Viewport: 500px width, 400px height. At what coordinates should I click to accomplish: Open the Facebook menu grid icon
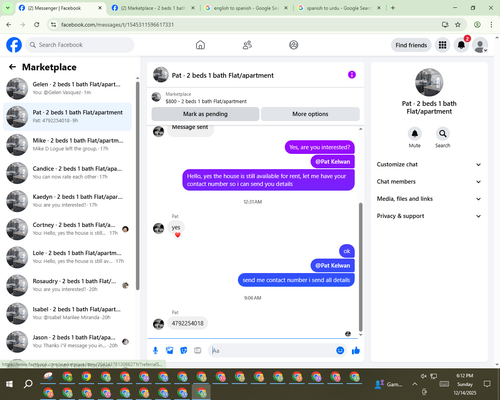(x=442, y=45)
